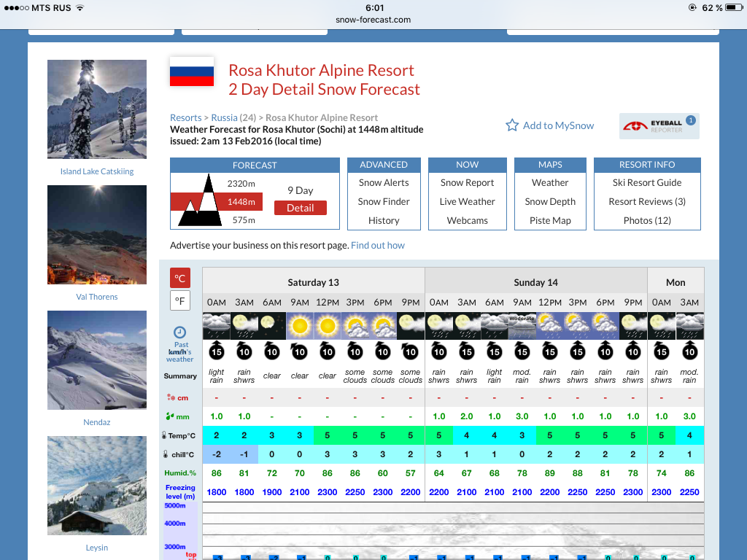Viewport: 747px width, 560px height.
Task: Switch to 9 Day forecast
Action: point(300,190)
